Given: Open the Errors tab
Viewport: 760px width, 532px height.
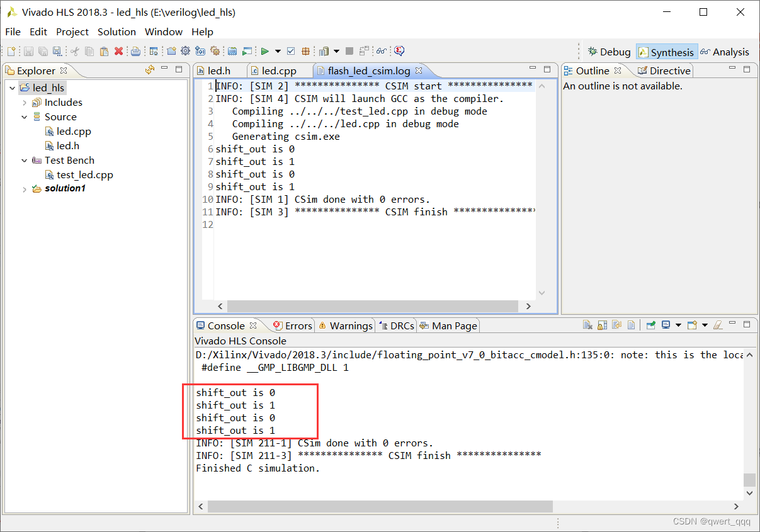Looking at the screenshot, I should coord(293,325).
